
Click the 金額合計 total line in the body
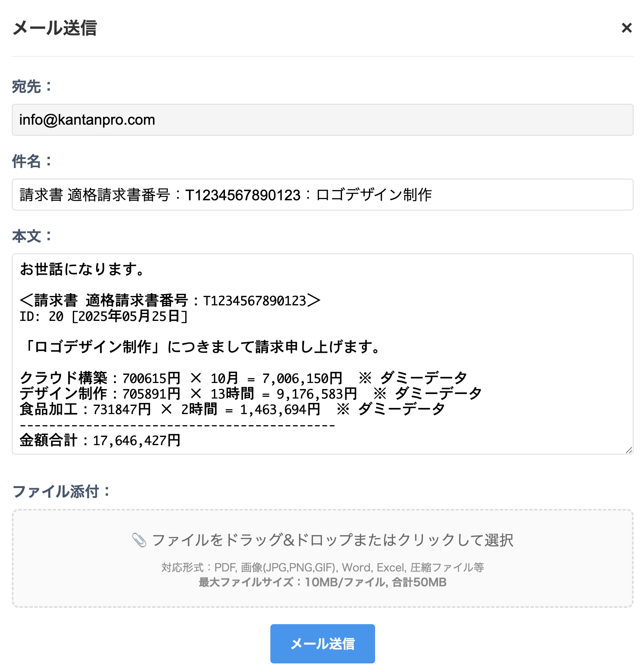[100, 440]
